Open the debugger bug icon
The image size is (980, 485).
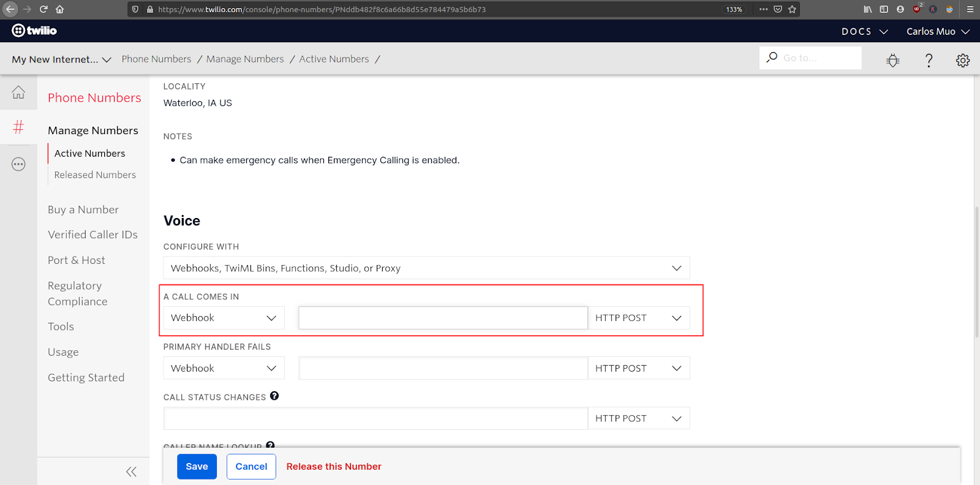[893, 60]
